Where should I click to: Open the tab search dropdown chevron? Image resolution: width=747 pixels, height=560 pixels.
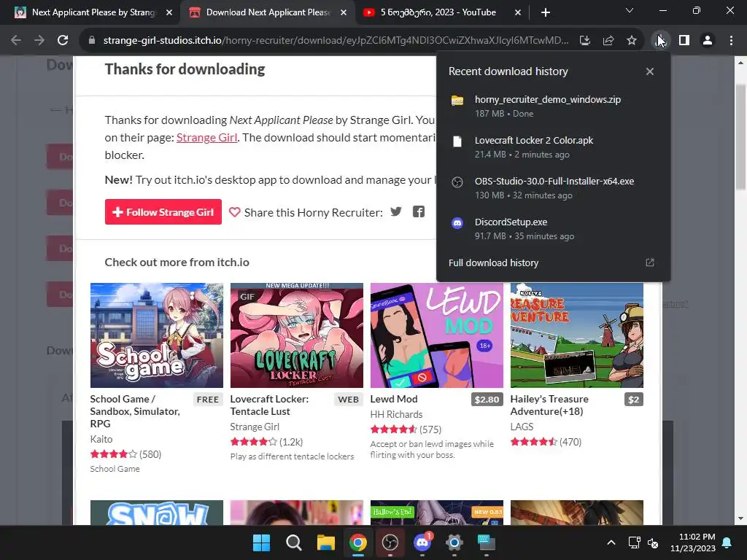pyautogui.click(x=630, y=10)
